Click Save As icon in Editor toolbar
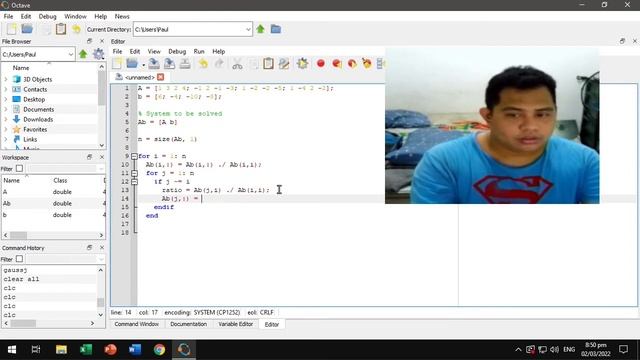 (x=169, y=63)
